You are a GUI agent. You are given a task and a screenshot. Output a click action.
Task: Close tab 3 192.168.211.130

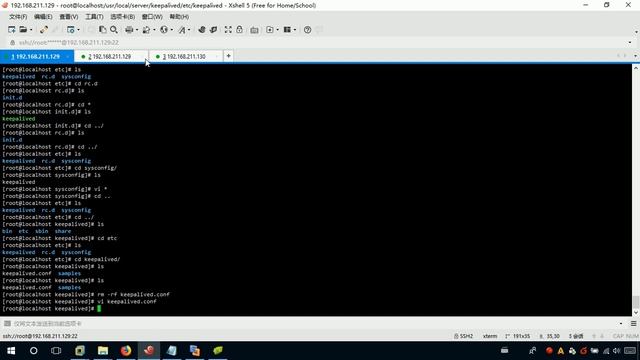pos(217,56)
